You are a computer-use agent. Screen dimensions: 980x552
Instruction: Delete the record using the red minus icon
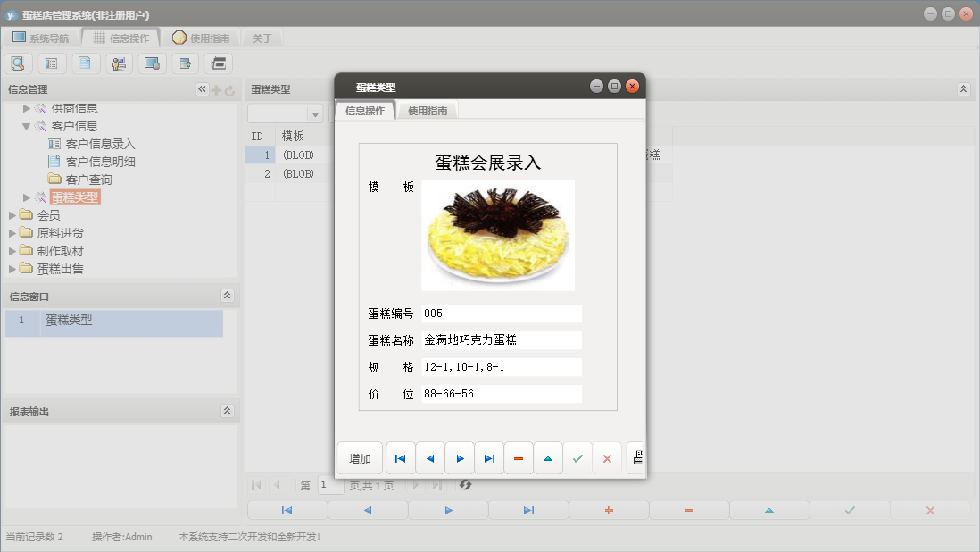coord(518,457)
